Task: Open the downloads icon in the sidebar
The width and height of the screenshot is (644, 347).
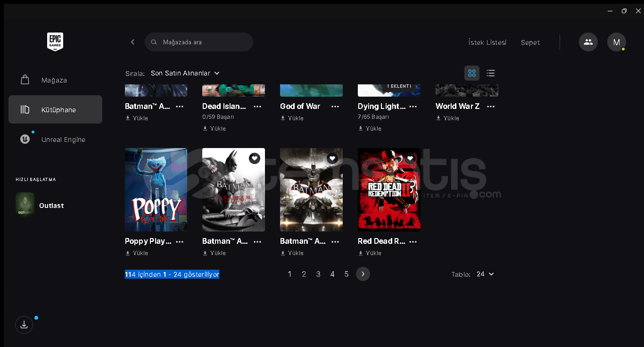Action: pyautogui.click(x=24, y=325)
